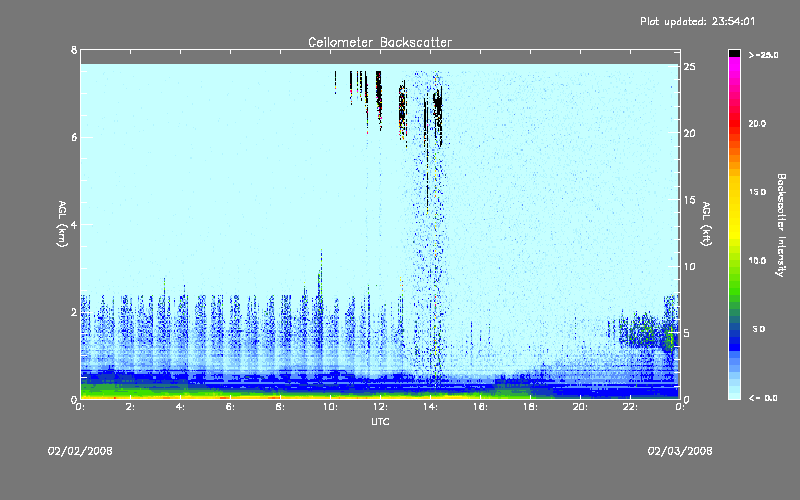Click the 4 tick on the km axis

point(74,224)
